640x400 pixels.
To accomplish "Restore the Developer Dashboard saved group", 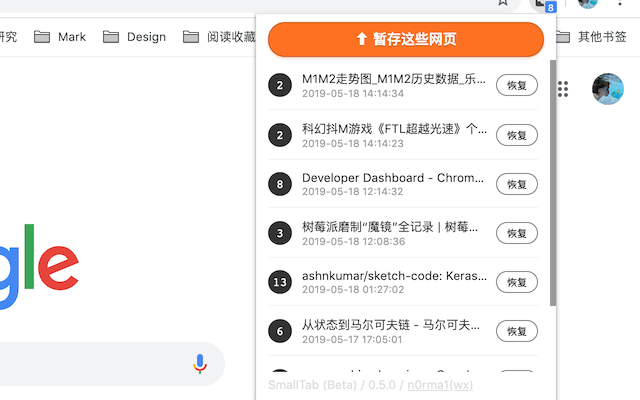I will 517,184.
